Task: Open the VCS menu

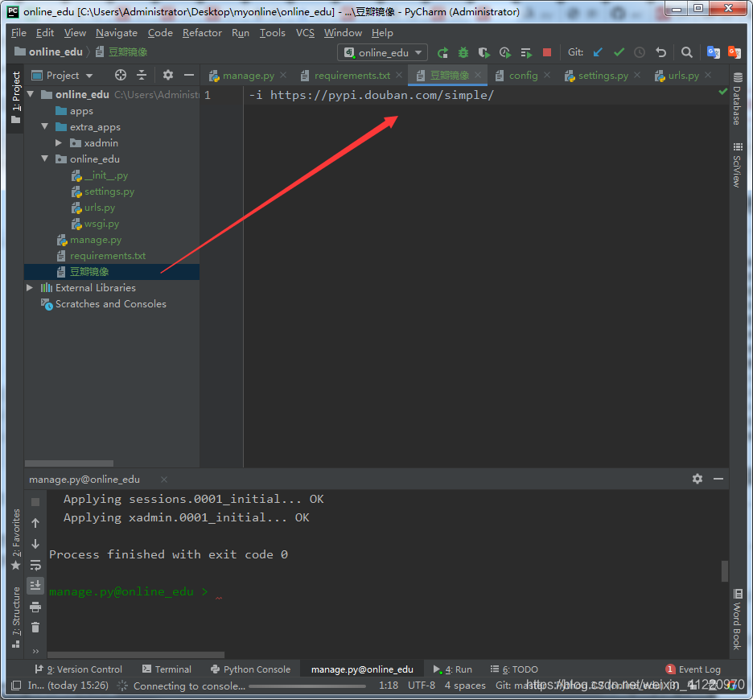Action: tap(305, 33)
